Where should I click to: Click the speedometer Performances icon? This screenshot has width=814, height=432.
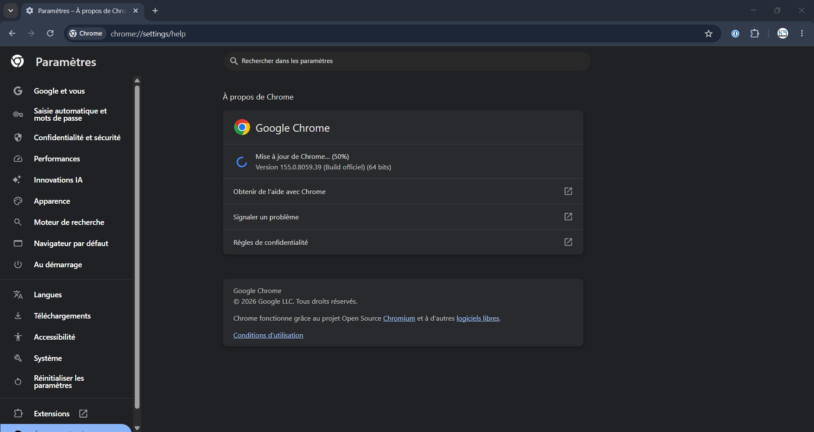coord(18,159)
